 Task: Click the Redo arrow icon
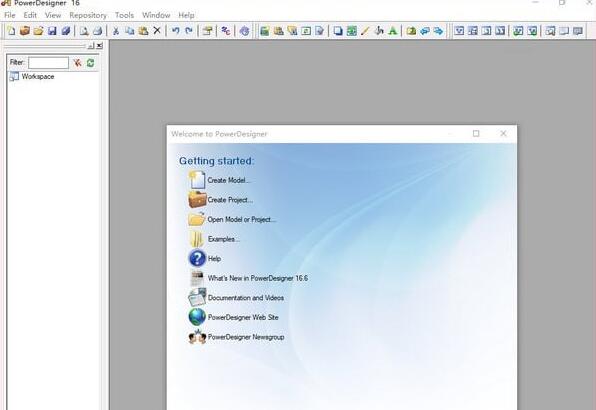(x=189, y=31)
